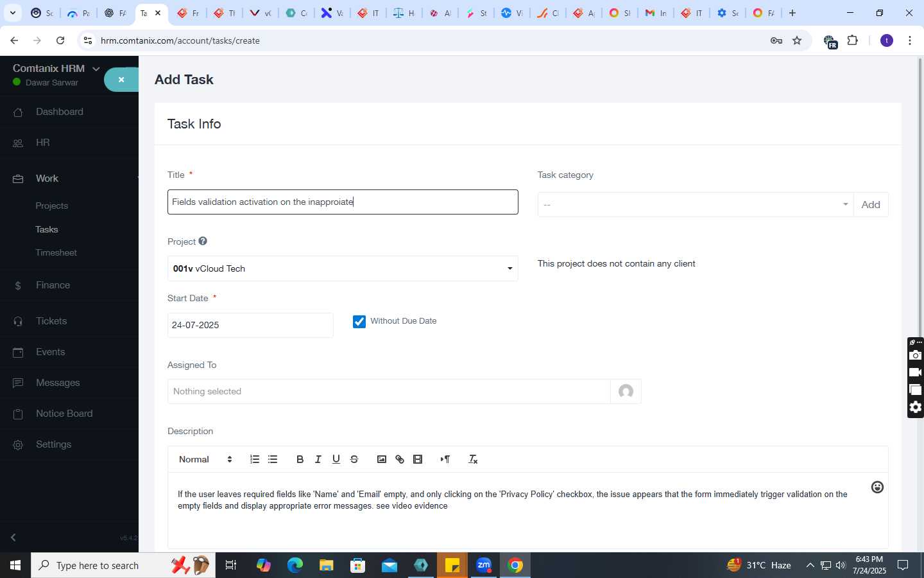Viewport: 924px width, 578px height.
Task: Expand the Comtanix HRM account menu
Action: pyautogui.click(x=96, y=69)
